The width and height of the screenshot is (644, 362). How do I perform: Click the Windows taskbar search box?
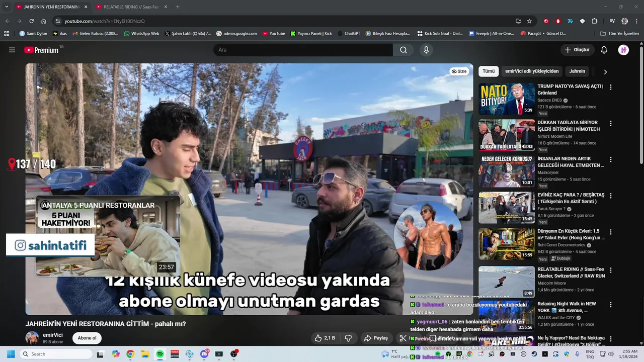coord(55,354)
